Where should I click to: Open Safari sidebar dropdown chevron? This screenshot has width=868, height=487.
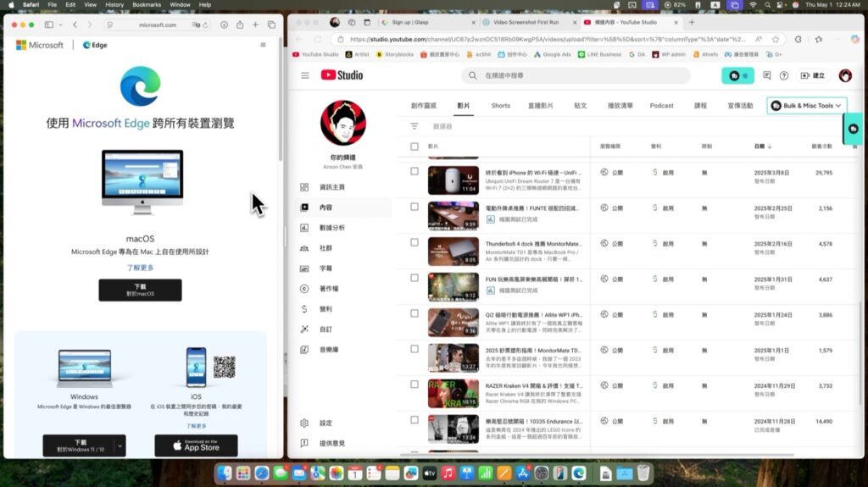point(60,25)
